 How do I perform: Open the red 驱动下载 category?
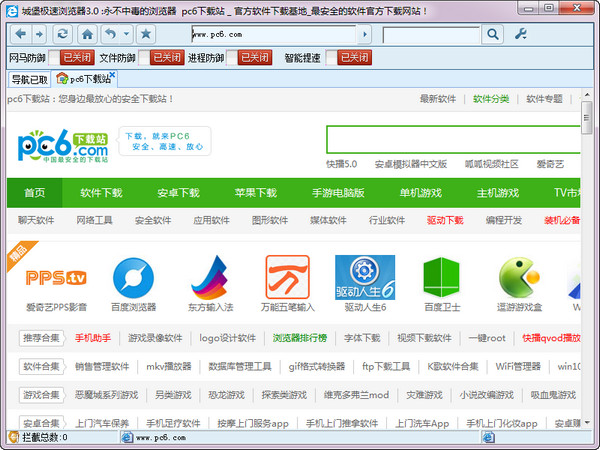(445, 220)
